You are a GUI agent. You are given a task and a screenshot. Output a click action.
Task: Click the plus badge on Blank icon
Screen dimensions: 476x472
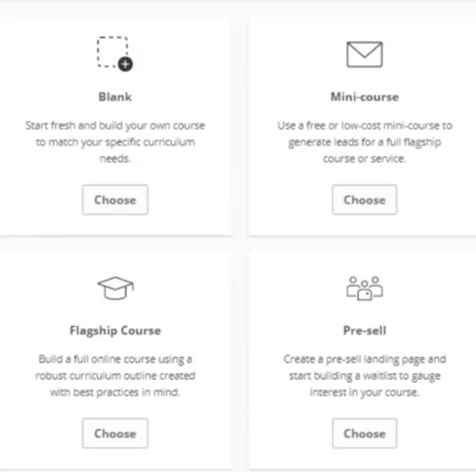[x=125, y=64]
